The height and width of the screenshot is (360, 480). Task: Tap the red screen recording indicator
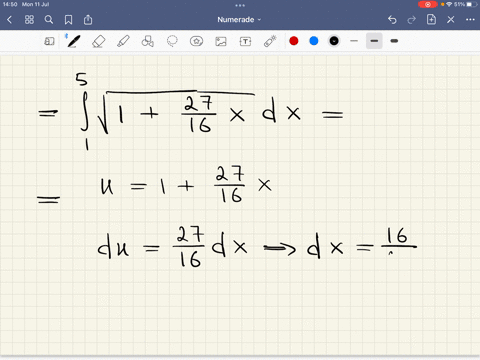[428, 4]
